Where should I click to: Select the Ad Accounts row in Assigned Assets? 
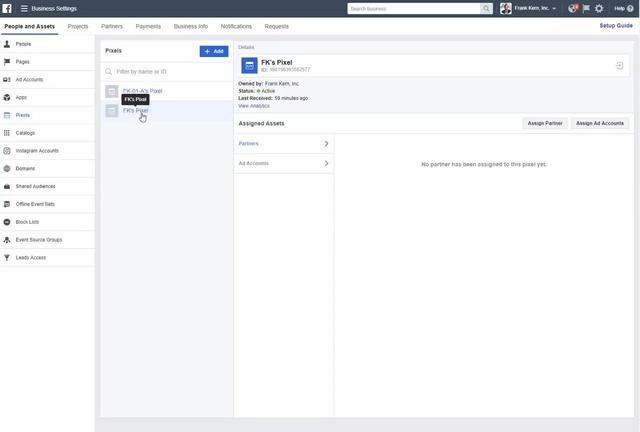284,163
